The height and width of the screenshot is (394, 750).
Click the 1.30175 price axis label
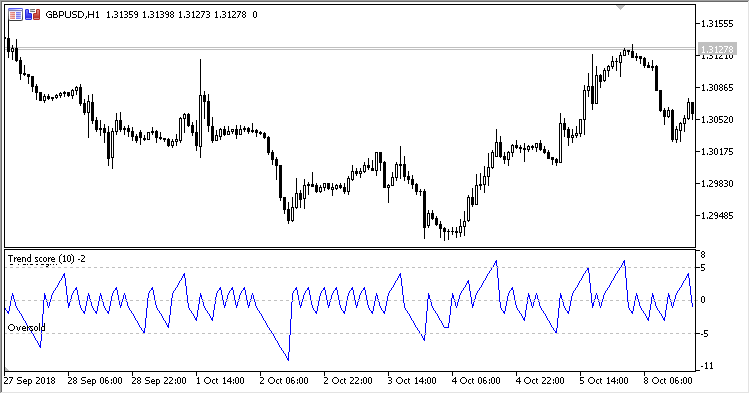coord(717,152)
